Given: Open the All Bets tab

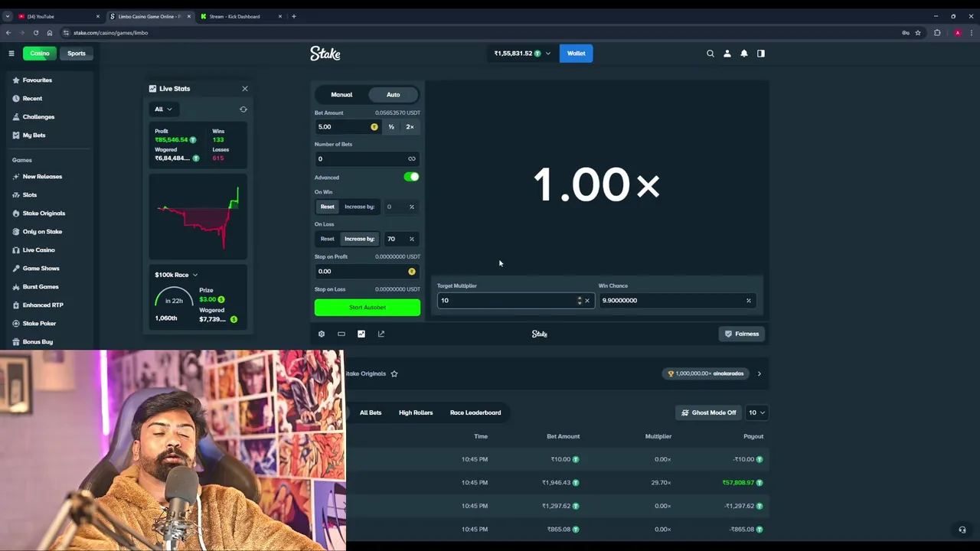Looking at the screenshot, I should point(371,412).
